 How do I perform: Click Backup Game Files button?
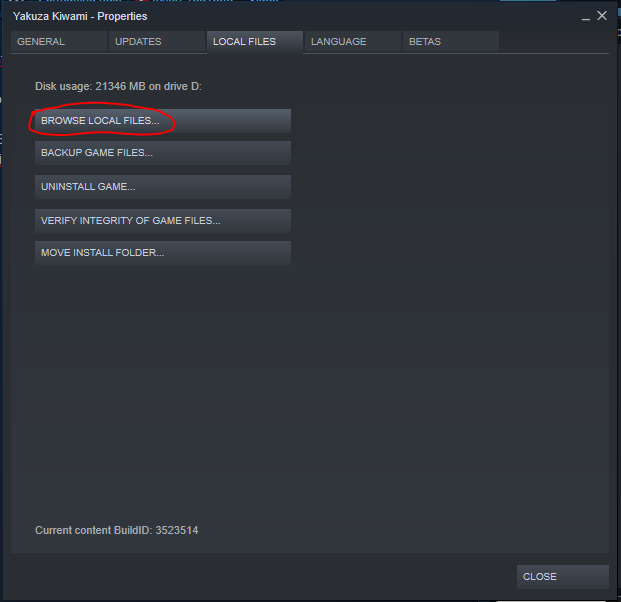point(163,153)
